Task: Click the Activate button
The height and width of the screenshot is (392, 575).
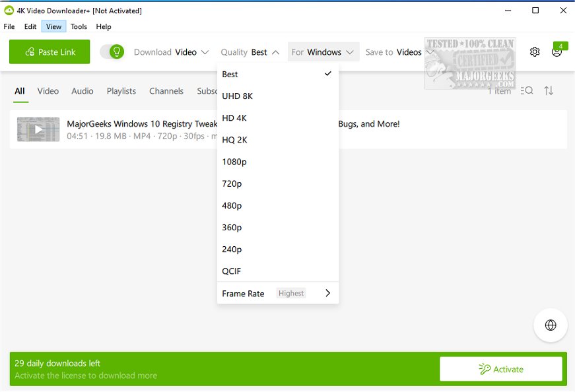Action: pos(500,369)
